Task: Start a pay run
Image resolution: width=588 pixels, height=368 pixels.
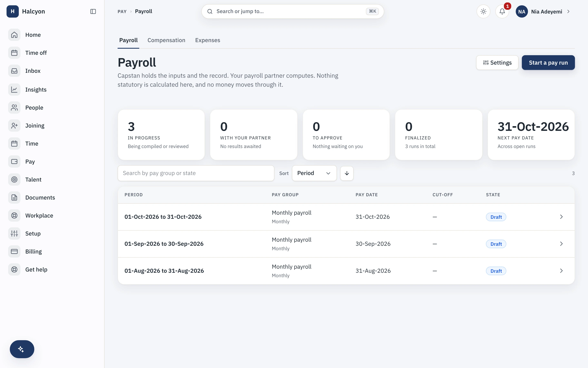Action: pyautogui.click(x=548, y=63)
